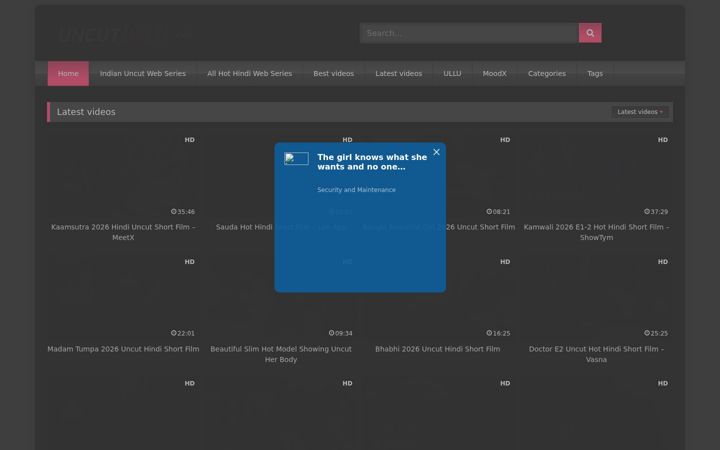Open the ULLU menu item
The height and width of the screenshot is (450, 720).
[x=452, y=73]
